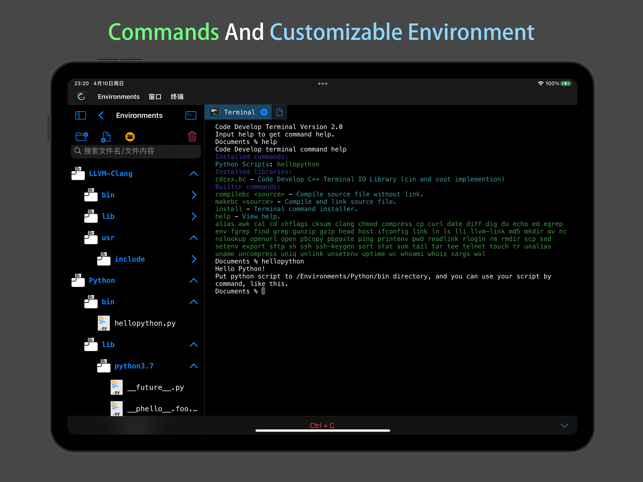Screen dimensions: 643x482
Task: Click the refresh icon in menu bar
Action: 81,96
